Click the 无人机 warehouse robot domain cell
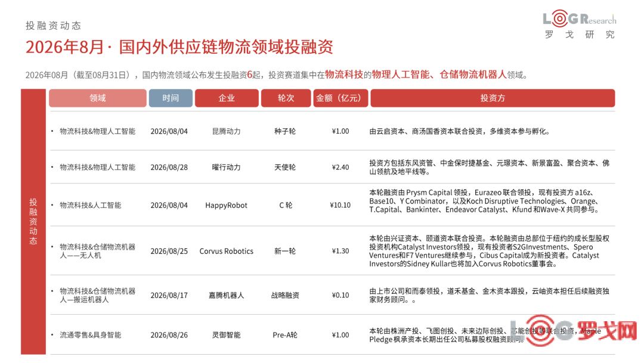Image resolution: width=644 pixels, height=363 pixels. [x=98, y=251]
